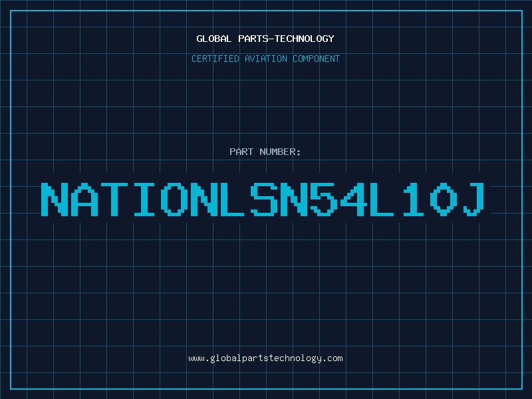Open the www.globalpartstechnology.com link
The height and width of the screenshot is (399, 532).
click(265, 358)
